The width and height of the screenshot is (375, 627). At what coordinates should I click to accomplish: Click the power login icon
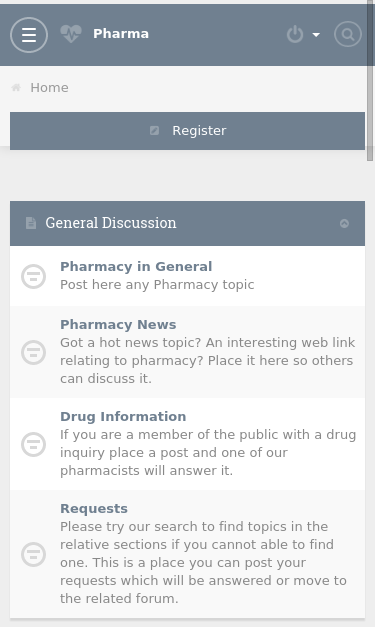[x=295, y=34]
